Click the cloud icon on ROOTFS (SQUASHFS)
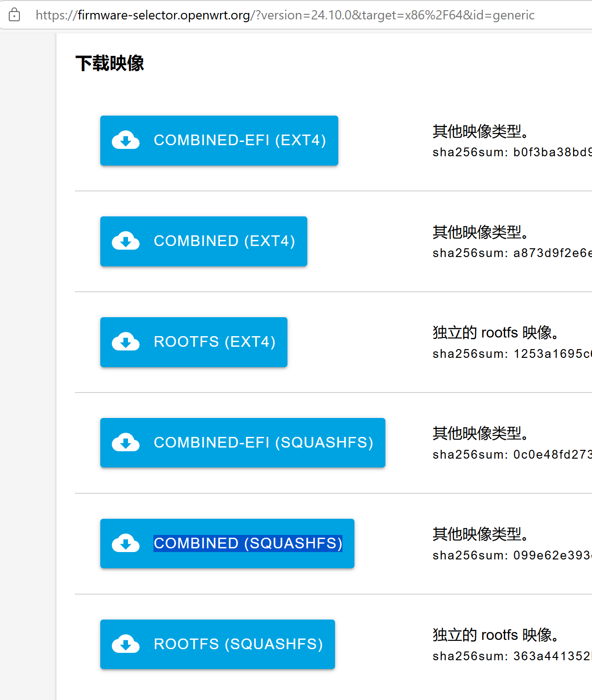The image size is (592, 700). [x=125, y=644]
